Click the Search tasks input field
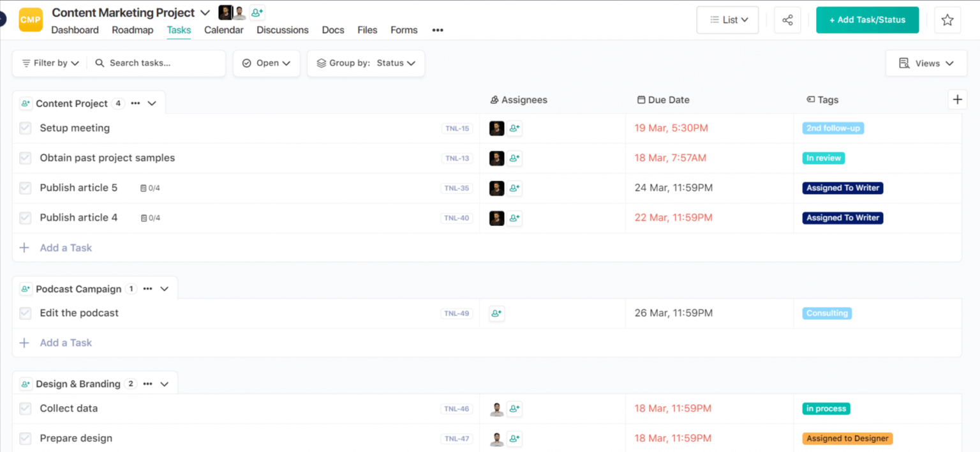Image resolution: width=980 pixels, height=452 pixels. [156, 63]
